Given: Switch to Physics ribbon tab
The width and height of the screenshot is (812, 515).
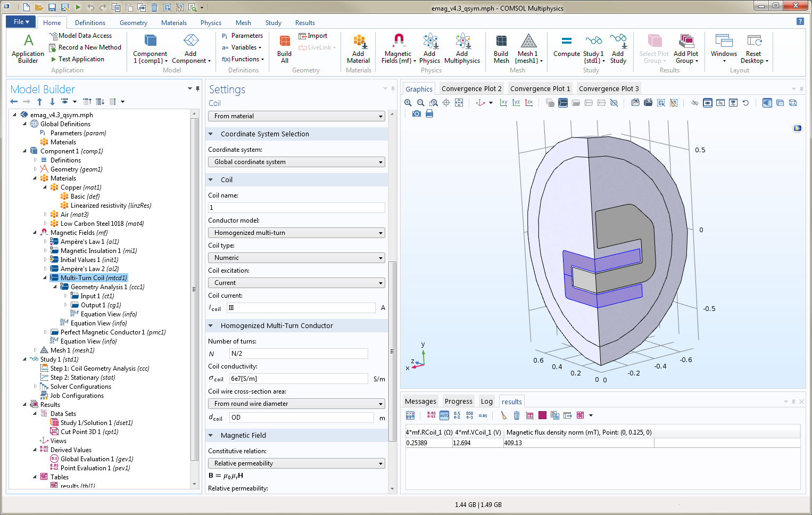Looking at the screenshot, I should [x=211, y=23].
